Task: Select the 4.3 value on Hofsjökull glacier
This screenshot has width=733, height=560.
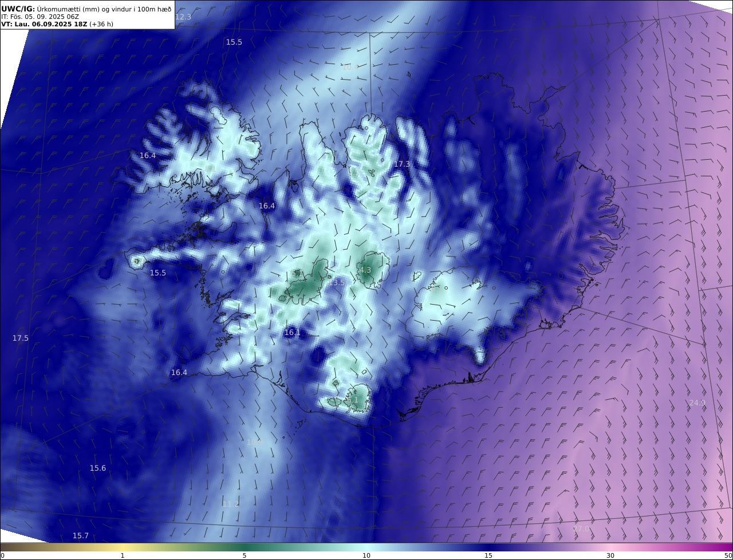Action: click(x=365, y=270)
